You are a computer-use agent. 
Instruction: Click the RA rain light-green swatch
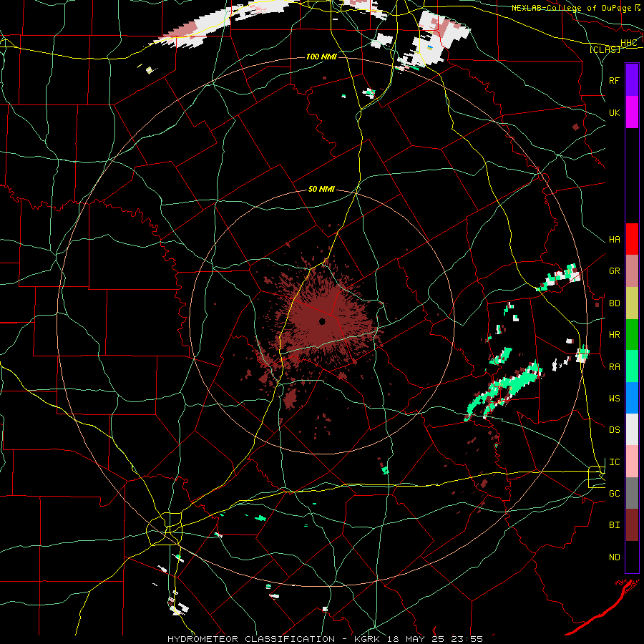coord(632,366)
